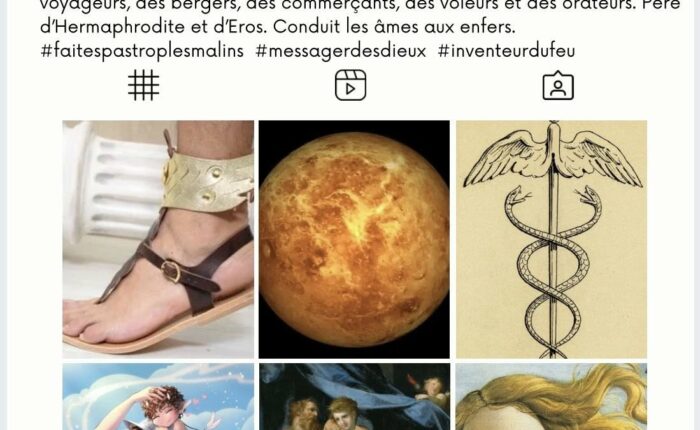The height and width of the screenshot is (430, 700).
Task: Click the wings atop the caduceus staff
Action: (553, 156)
